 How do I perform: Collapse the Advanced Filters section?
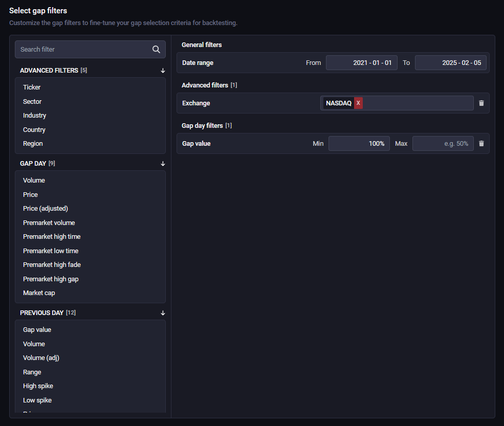pyautogui.click(x=163, y=71)
